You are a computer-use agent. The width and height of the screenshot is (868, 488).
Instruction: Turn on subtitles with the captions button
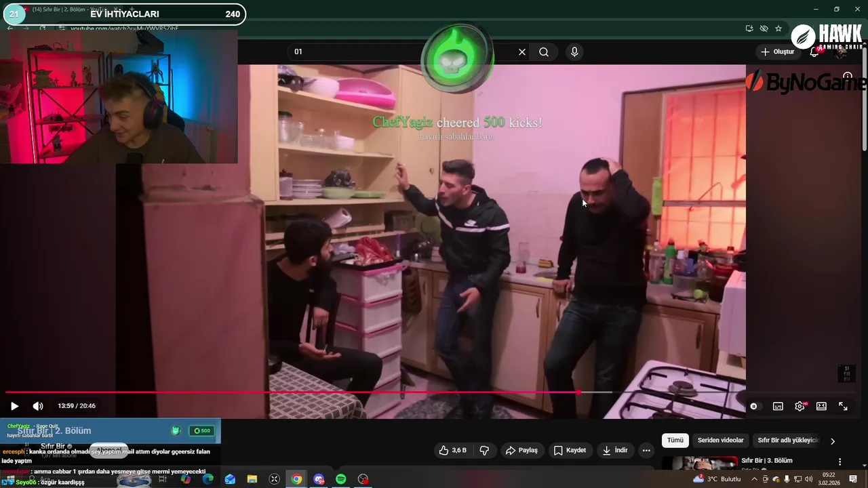pos(778,406)
